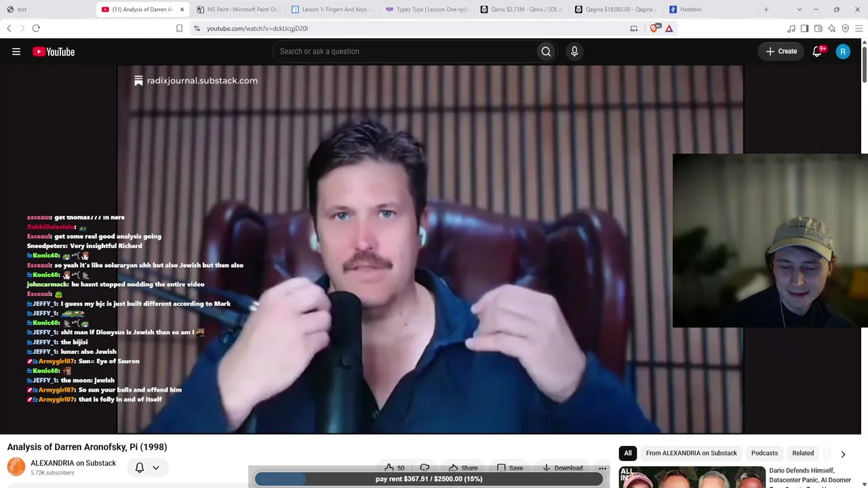The image size is (868, 488).
Task: Select 'From ALEXANDRIA on Substack' chip
Action: (x=691, y=453)
